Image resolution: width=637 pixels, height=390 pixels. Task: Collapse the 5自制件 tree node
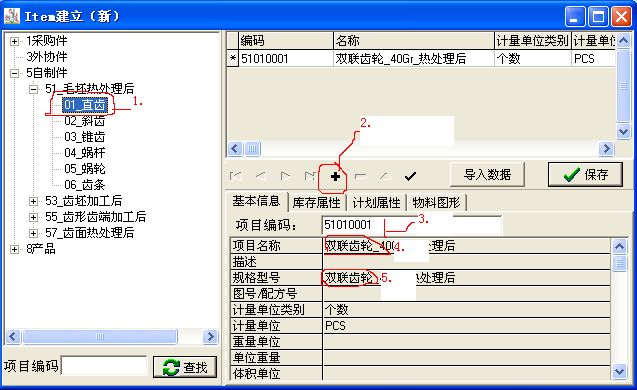click(14, 74)
